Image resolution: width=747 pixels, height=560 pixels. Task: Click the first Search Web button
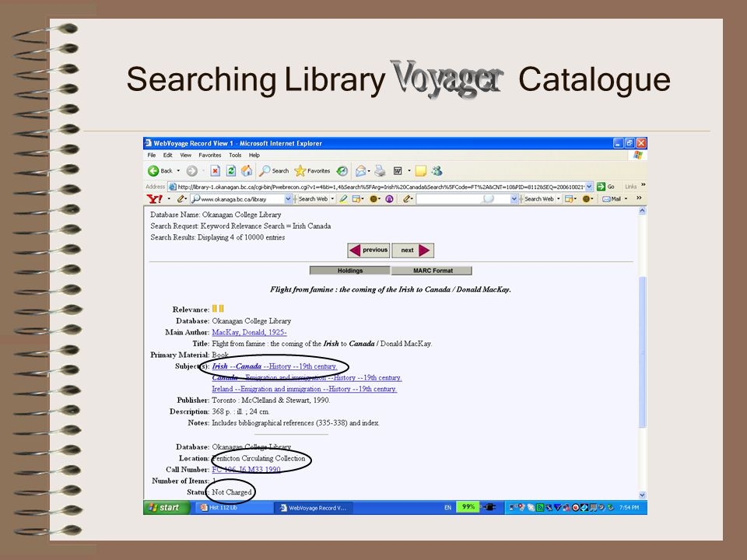coord(313,199)
